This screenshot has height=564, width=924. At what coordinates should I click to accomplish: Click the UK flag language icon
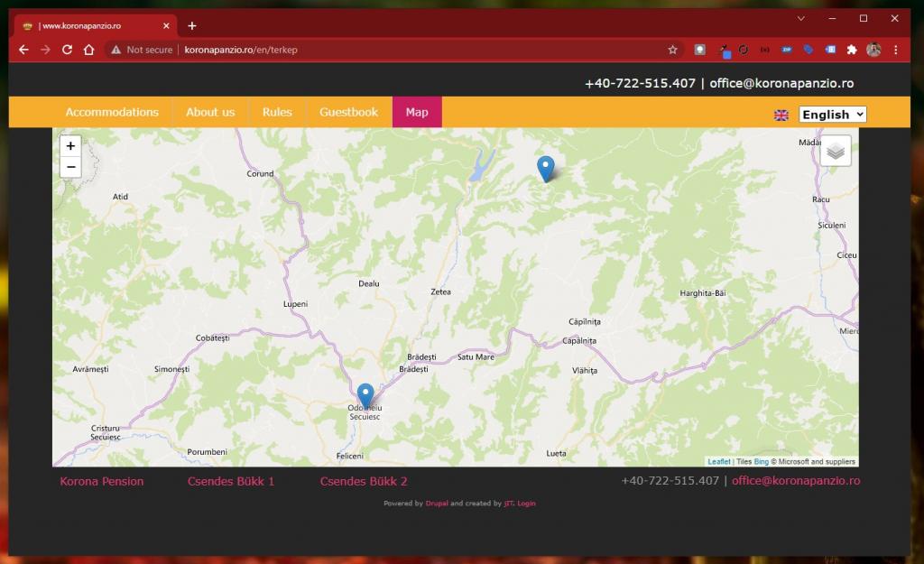pyautogui.click(x=781, y=115)
